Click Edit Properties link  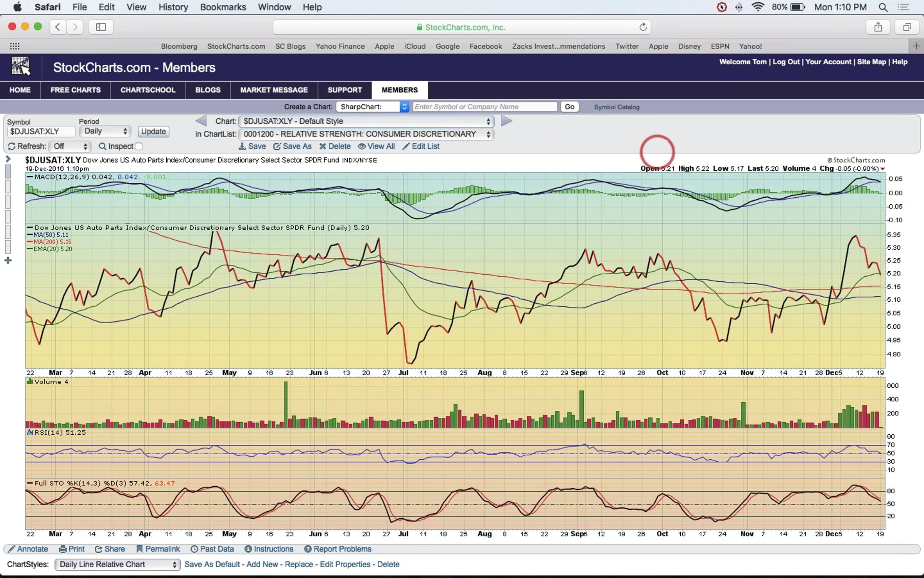(x=345, y=565)
